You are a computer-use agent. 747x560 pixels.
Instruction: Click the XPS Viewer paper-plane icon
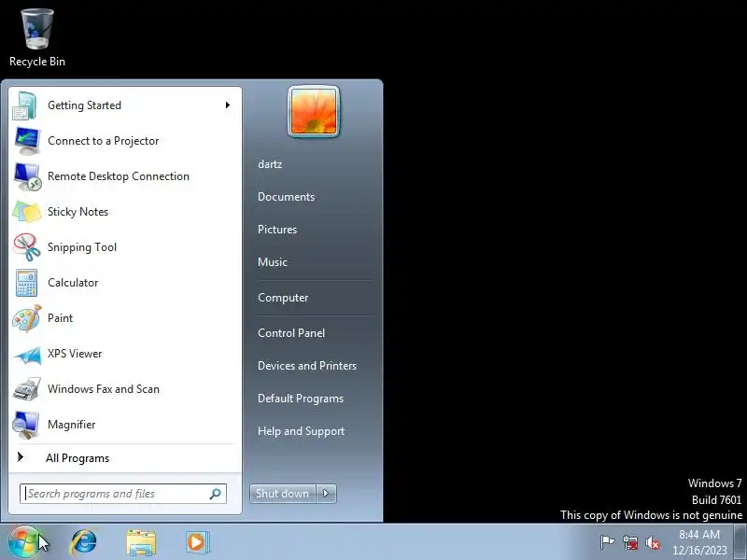pos(27,355)
